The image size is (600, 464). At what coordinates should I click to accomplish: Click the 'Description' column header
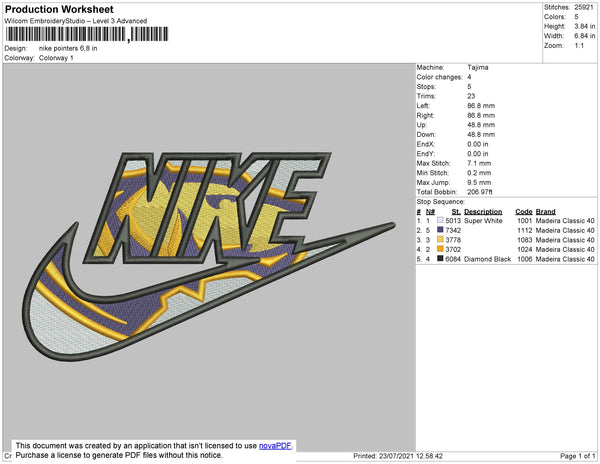483,212
